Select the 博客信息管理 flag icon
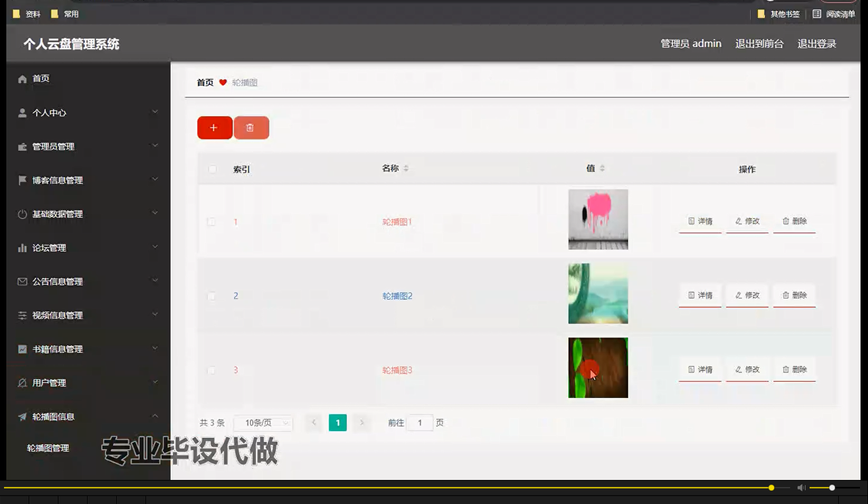 point(21,180)
